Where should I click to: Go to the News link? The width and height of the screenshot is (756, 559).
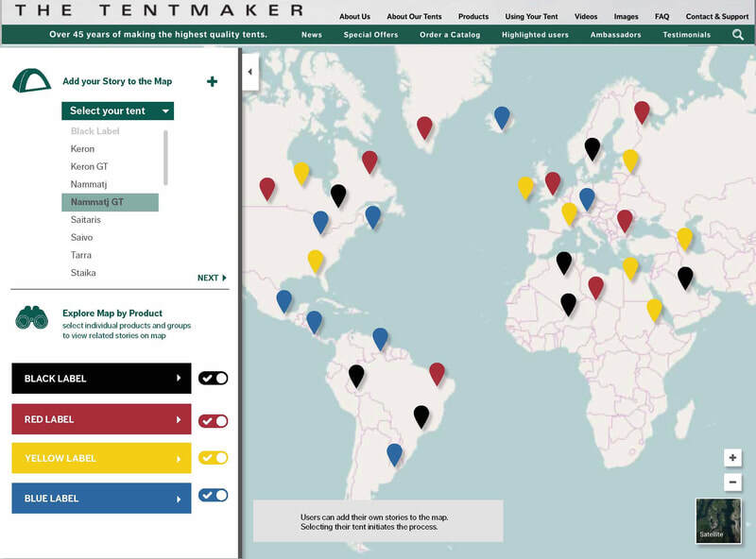click(312, 35)
